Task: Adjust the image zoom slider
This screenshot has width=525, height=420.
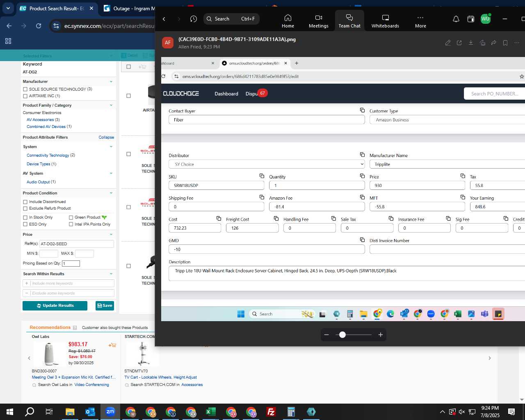Action: [342, 335]
